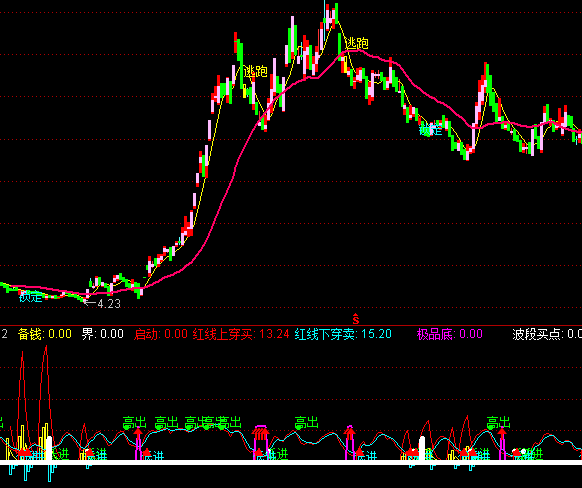Click the thick white baseline in indicator panel
Viewport: 582px width, 488px height.
[291, 462]
